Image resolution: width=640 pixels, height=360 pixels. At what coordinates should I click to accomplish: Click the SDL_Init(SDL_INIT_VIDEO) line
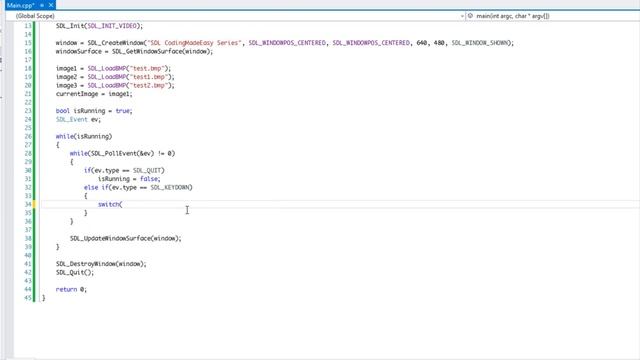pos(100,26)
